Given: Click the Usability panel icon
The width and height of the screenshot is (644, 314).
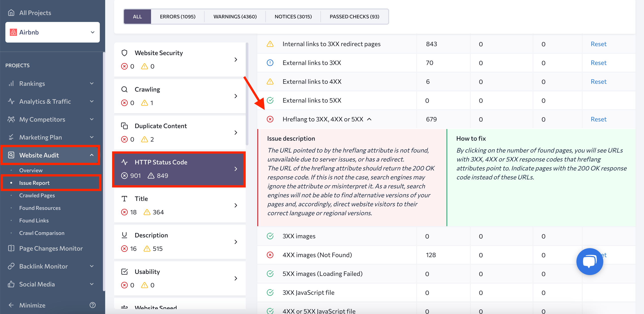Looking at the screenshot, I should click(124, 271).
